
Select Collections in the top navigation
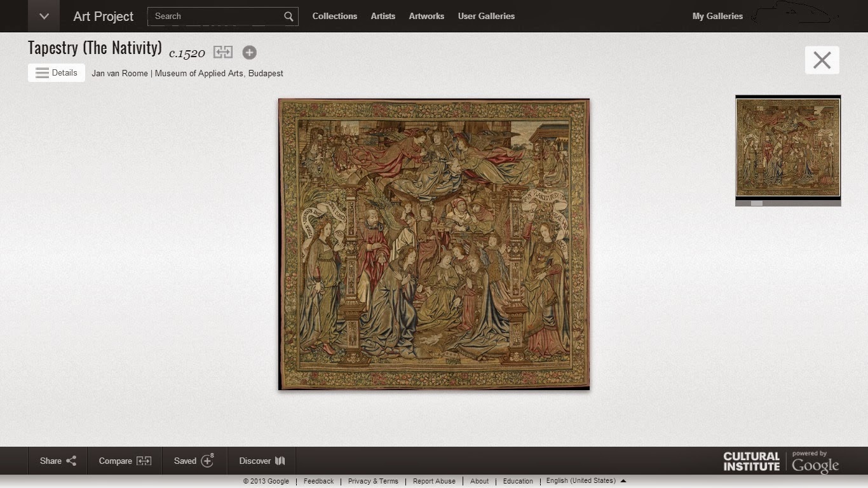coord(335,16)
